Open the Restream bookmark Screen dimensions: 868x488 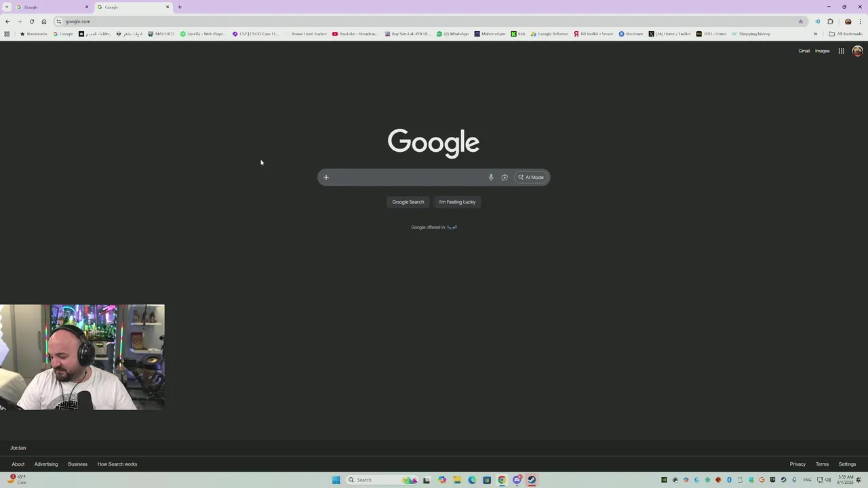[x=631, y=34]
